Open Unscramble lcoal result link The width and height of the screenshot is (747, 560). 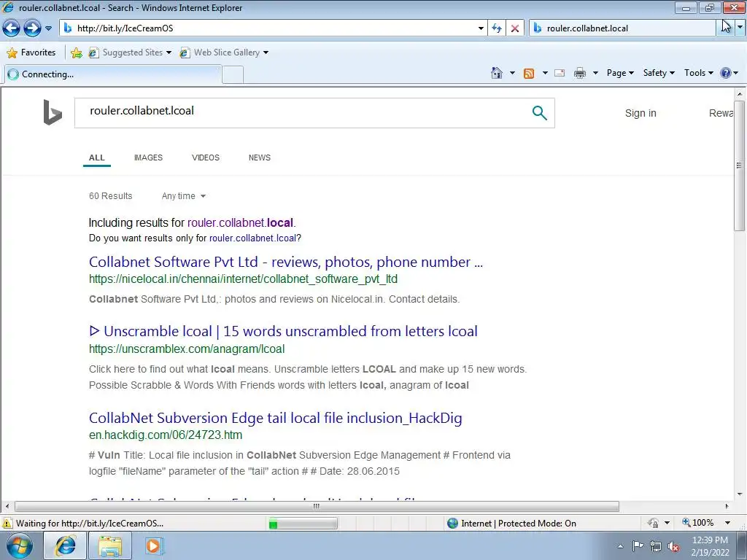(283, 332)
